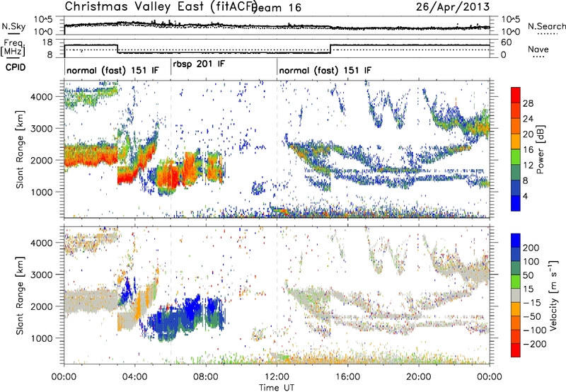Click the '8' value on Power colorbar
566x392 pixels.
(526, 181)
